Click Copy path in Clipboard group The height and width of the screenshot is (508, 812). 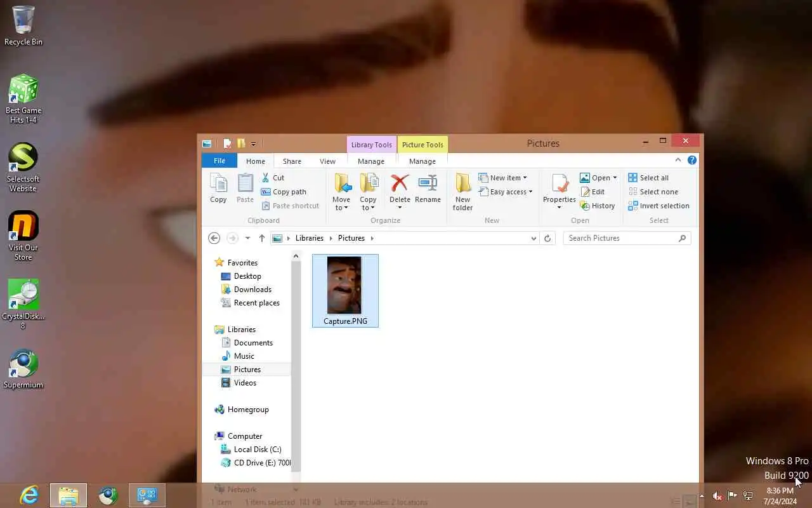click(284, 192)
